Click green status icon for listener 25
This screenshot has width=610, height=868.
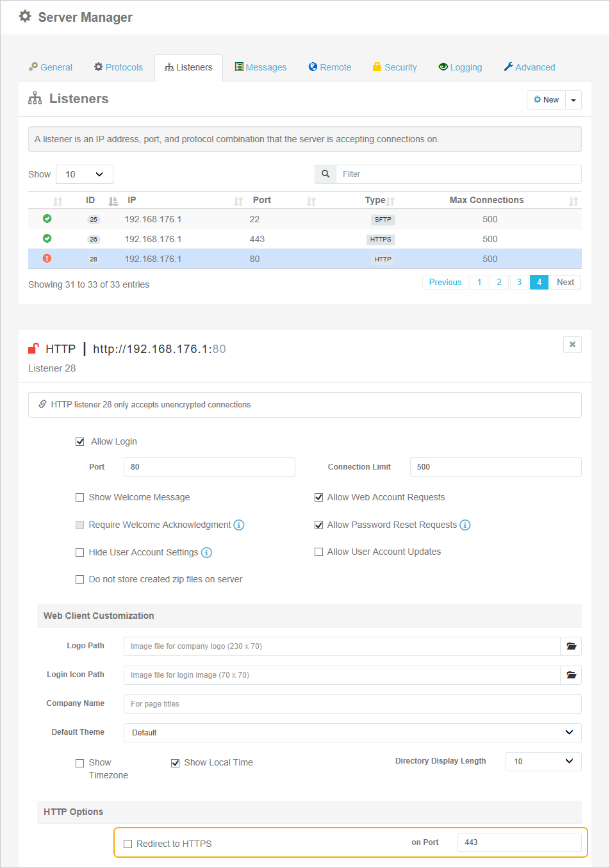[47, 219]
